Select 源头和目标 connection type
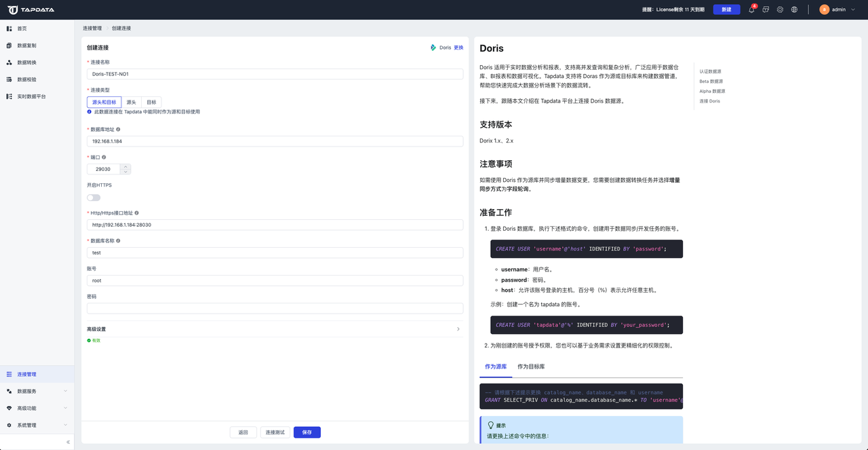868x450 pixels. [104, 102]
